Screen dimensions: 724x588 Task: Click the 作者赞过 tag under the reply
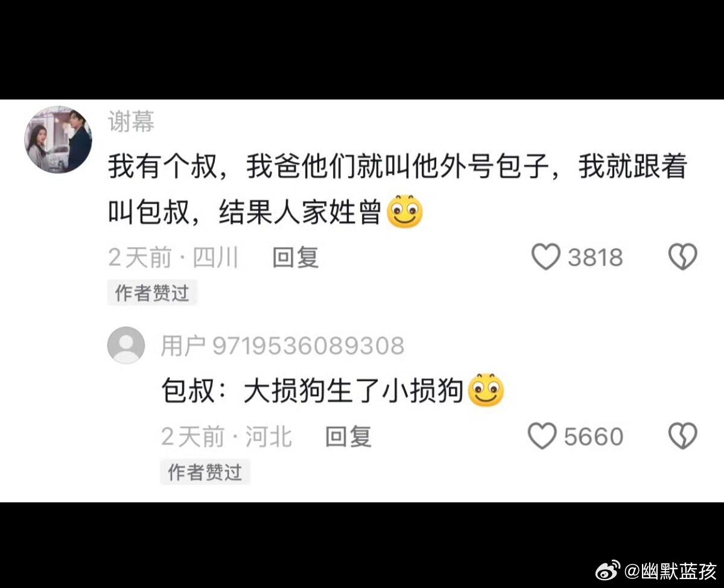click(205, 472)
